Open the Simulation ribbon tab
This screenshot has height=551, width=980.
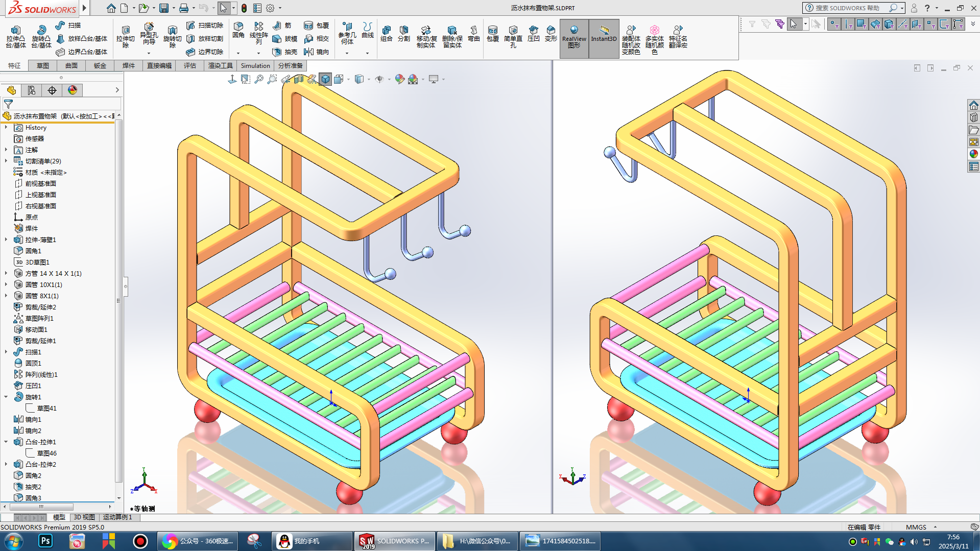point(255,65)
